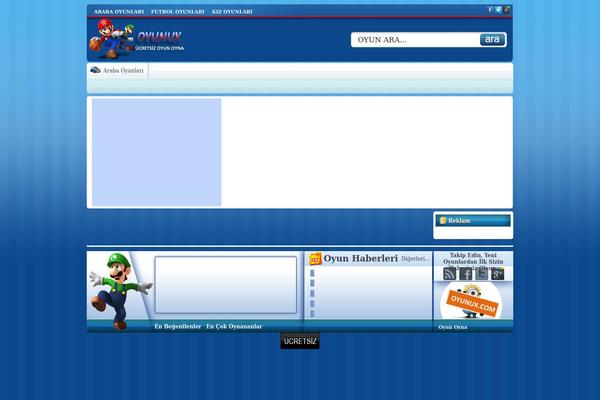Image resolution: width=600 pixels, height=400 pixels.
Task: Focus the OYUN ARA search field
Action: 416,40
